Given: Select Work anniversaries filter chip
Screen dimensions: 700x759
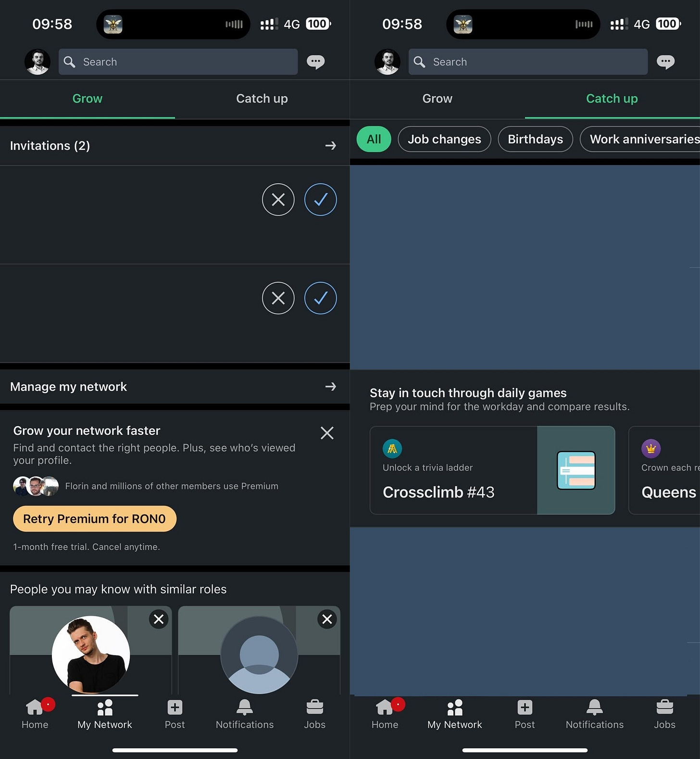Looking at the screenshot, I should point(640,139).
